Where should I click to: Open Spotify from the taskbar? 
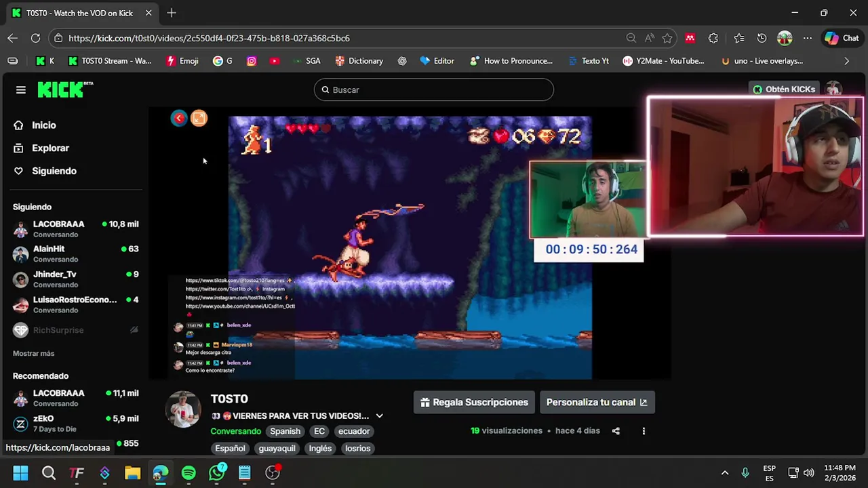[189, 473]
